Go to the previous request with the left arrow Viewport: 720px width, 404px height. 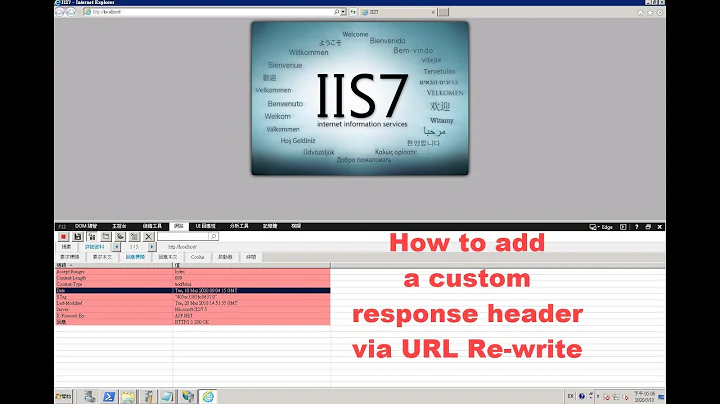tap(117, 247)
